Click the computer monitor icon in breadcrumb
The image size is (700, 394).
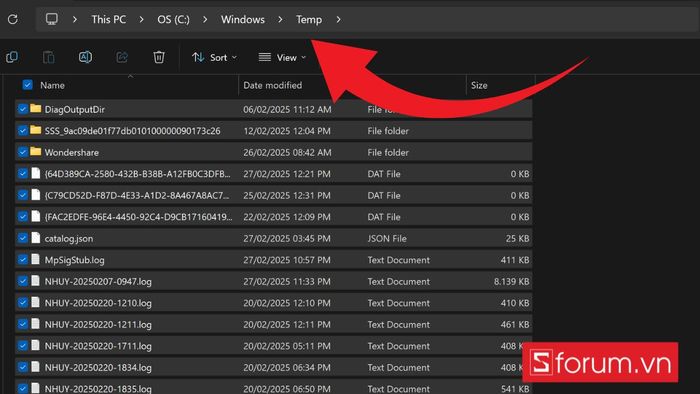(52, 19)
